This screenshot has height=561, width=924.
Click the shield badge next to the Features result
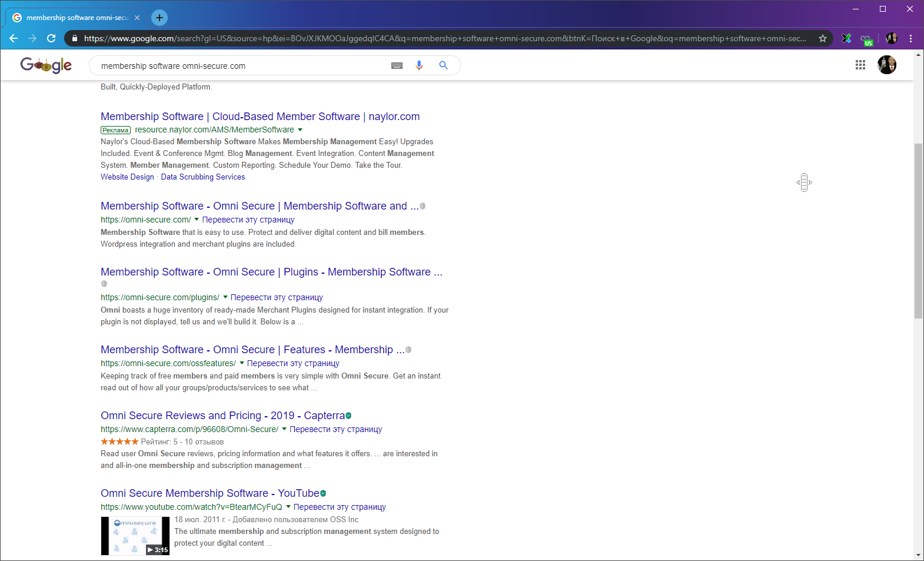[408, 350]
